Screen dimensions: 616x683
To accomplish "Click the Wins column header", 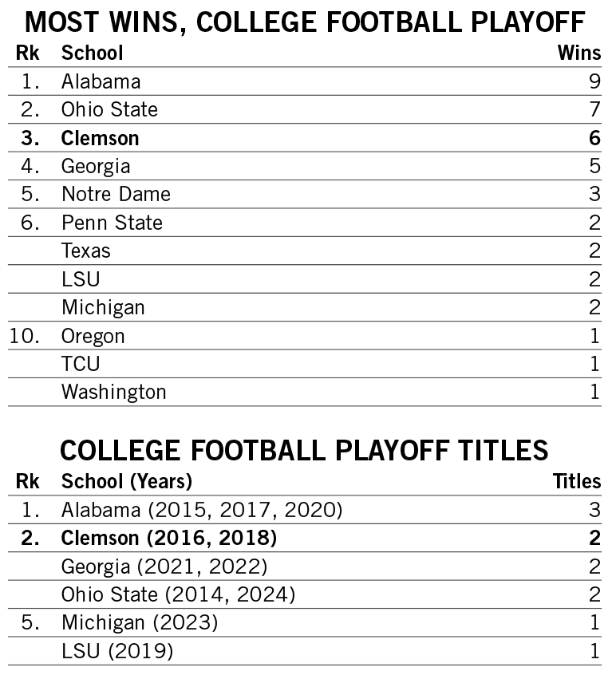I will (x=578, y=53).
